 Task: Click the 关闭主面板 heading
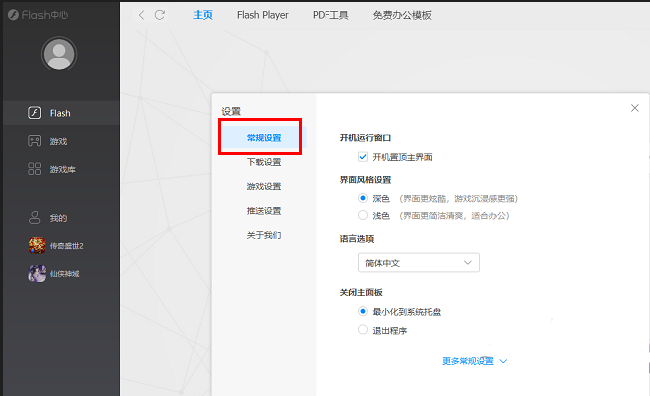[361, 292]
